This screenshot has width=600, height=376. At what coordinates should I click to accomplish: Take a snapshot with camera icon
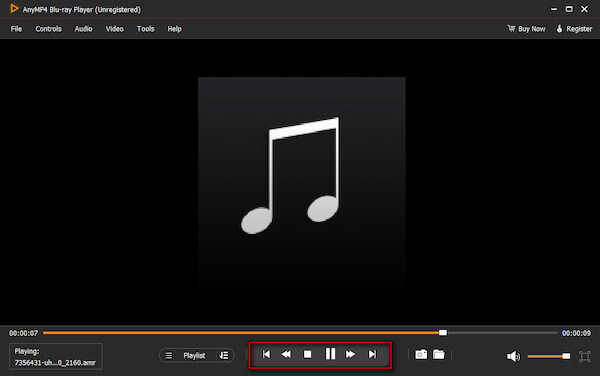pos(421,355)
